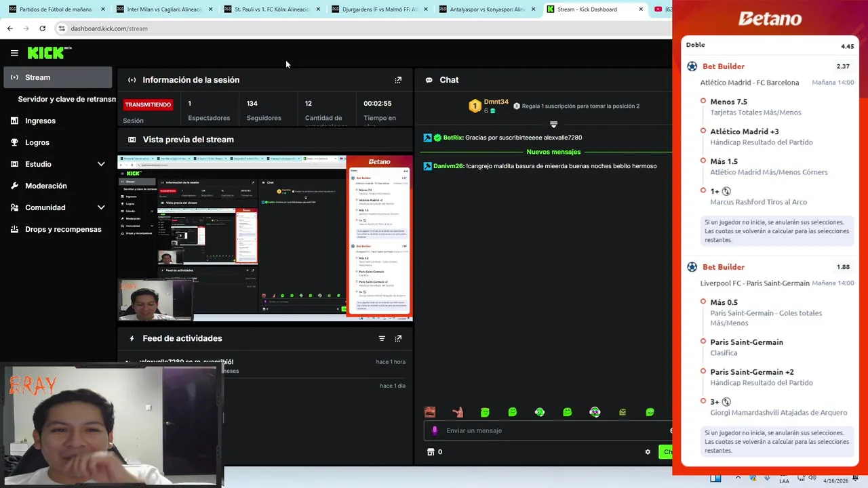Click username Danivm26 in chat

tap(448, 166)
